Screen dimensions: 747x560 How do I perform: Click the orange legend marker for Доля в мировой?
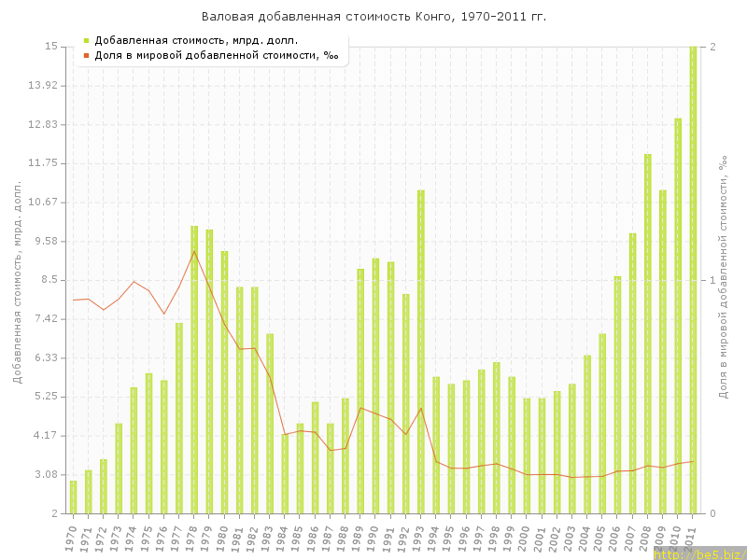[86, 56]
